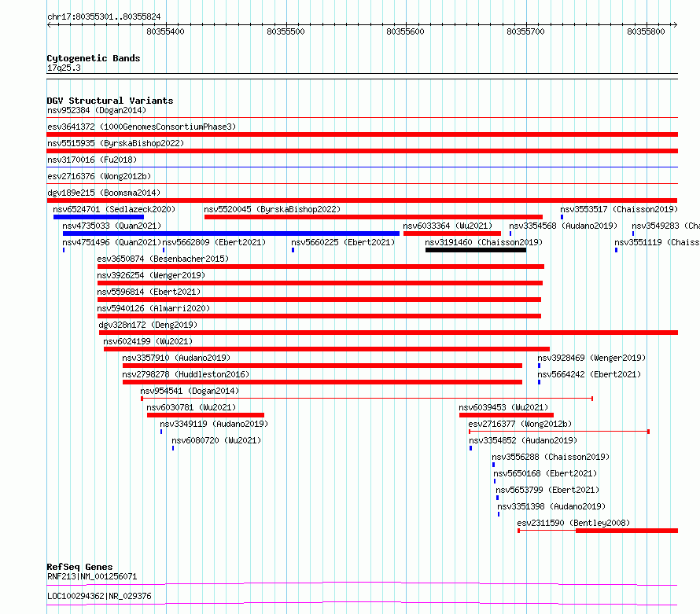Open esv2716376 (Wong2012b) variant entry
This screenshot has height=614, width=700.
pyautogui.click(x=99, y=176)
